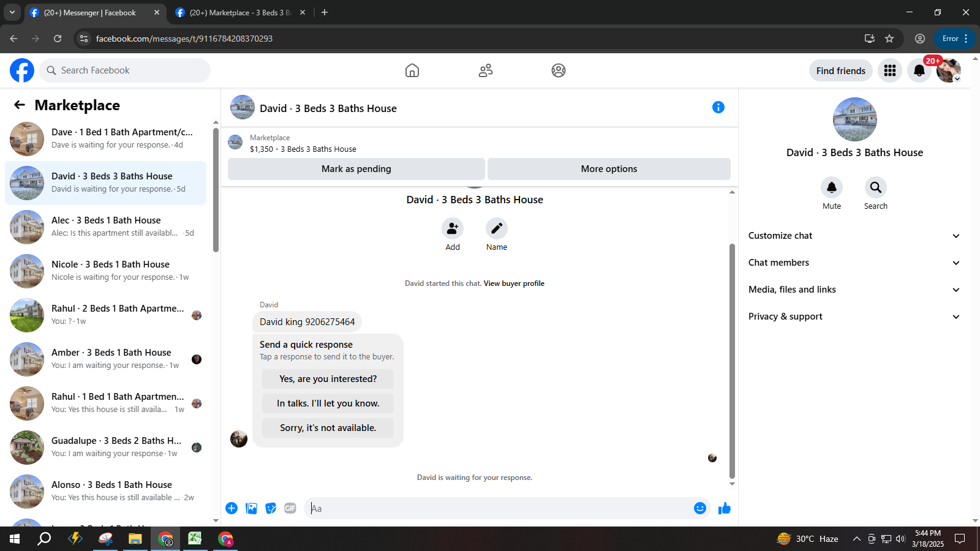This screenshot has width=980, height=551.
Task: Reload the page
Action: pyautogui.click(x=58, y=39)
